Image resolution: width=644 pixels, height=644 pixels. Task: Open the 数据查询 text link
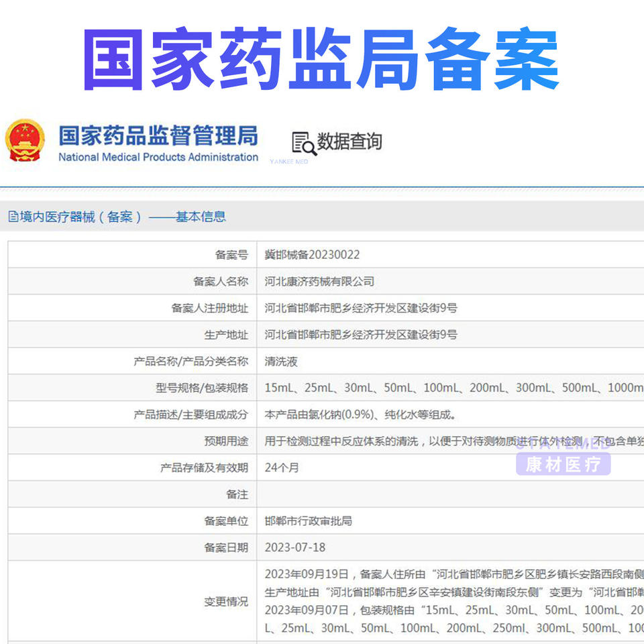pos(350,142)
